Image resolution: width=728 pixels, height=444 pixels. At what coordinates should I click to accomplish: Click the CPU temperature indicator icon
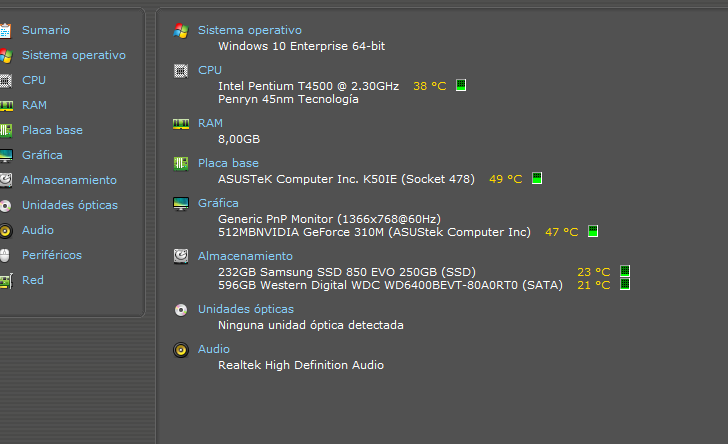[x=461, y=85]
